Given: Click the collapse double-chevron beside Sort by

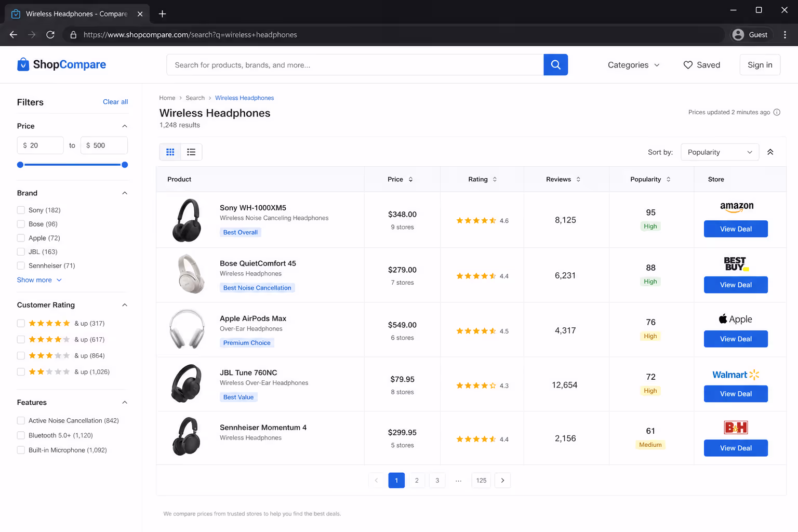Looking at the screenshot, I should click(770, 152).
